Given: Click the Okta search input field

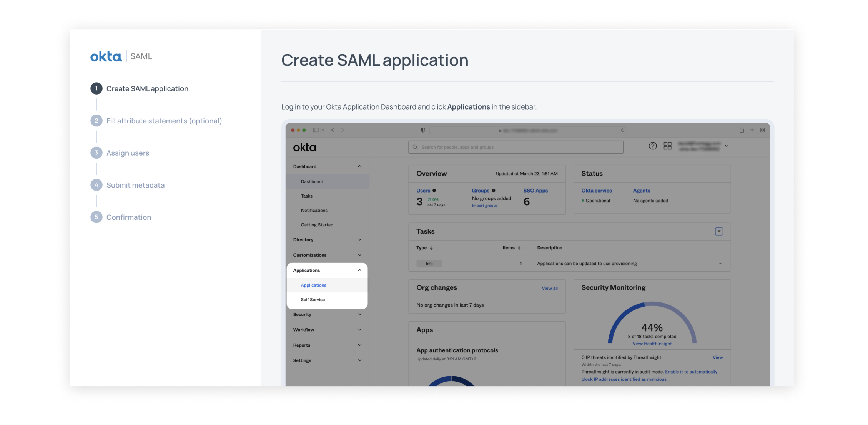Looking at the screenshot, I should [x=515, y=147].
